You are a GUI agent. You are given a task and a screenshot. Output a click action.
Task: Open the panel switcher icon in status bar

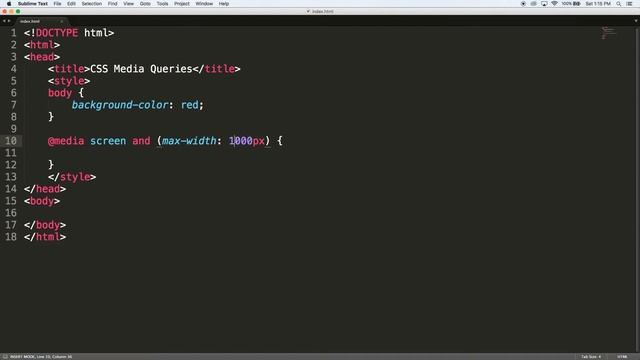point(5,357)
